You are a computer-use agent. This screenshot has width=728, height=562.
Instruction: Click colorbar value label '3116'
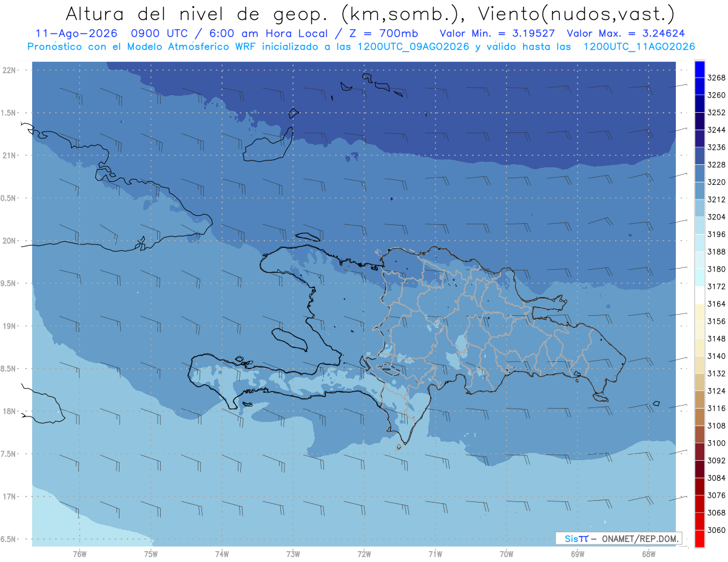tap(716, 408)
